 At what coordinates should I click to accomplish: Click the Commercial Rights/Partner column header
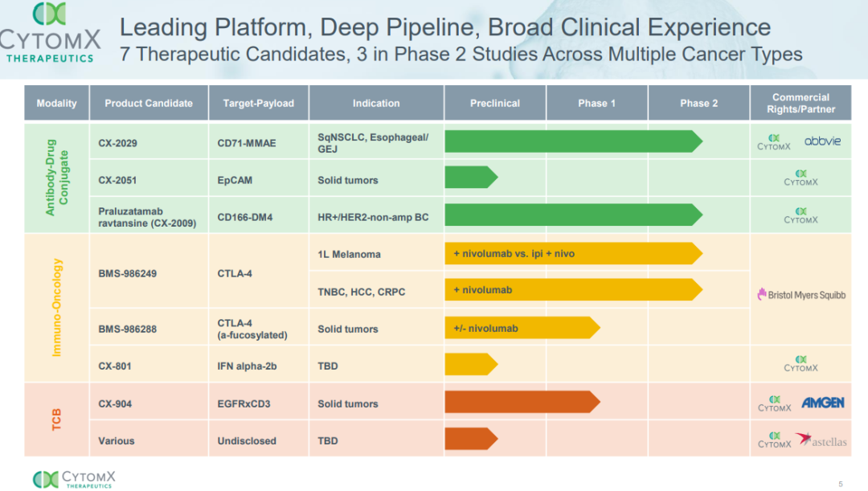click(800, 103)
